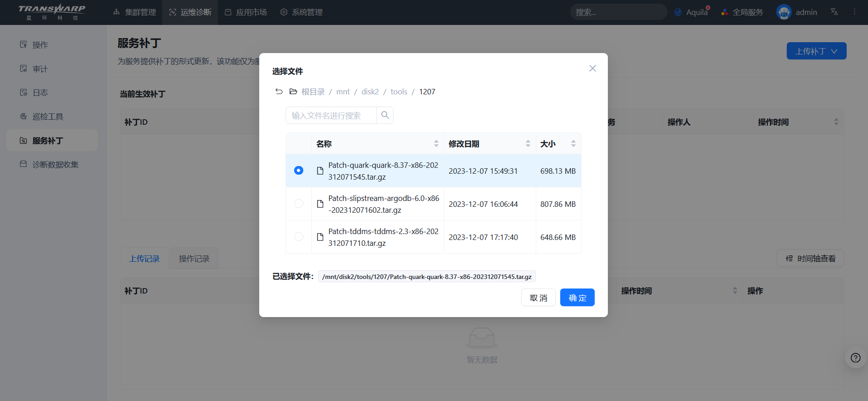
Task: Click the 确定 button
Action: tap(577, 298)
